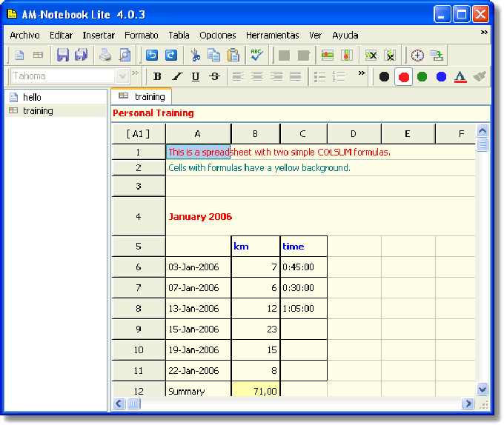This screenshot has width=504, height=425.
Task: Open the Herramientas menu
Action: coord(272,35)
